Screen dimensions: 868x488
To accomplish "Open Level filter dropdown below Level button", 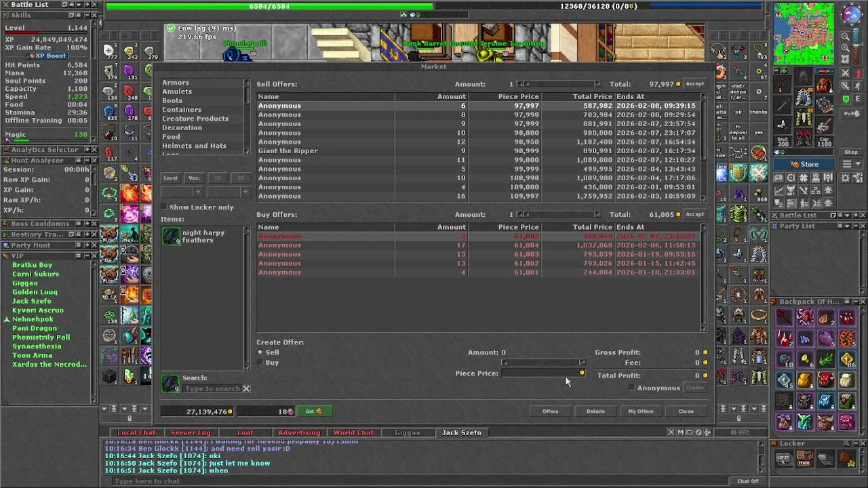I will click(180, 193).
